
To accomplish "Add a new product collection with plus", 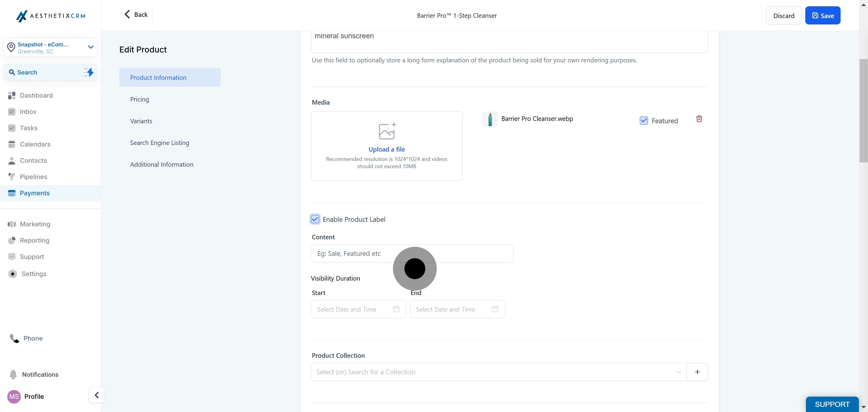I will (x=697, y=372).
